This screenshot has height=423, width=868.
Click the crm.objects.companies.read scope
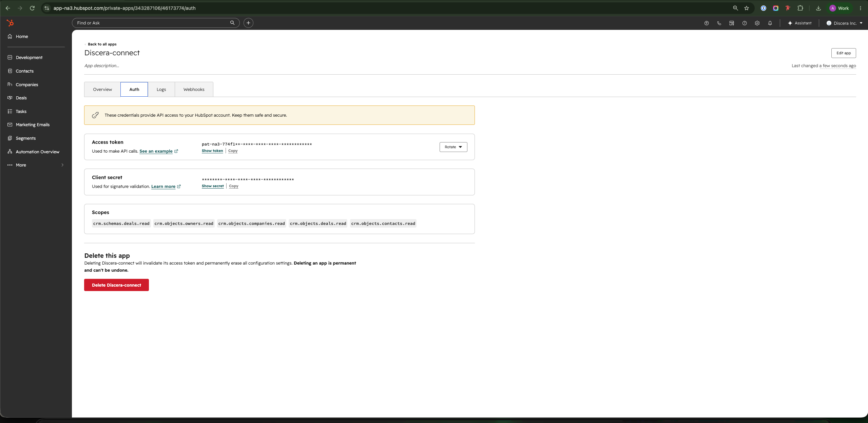(251, 224)
